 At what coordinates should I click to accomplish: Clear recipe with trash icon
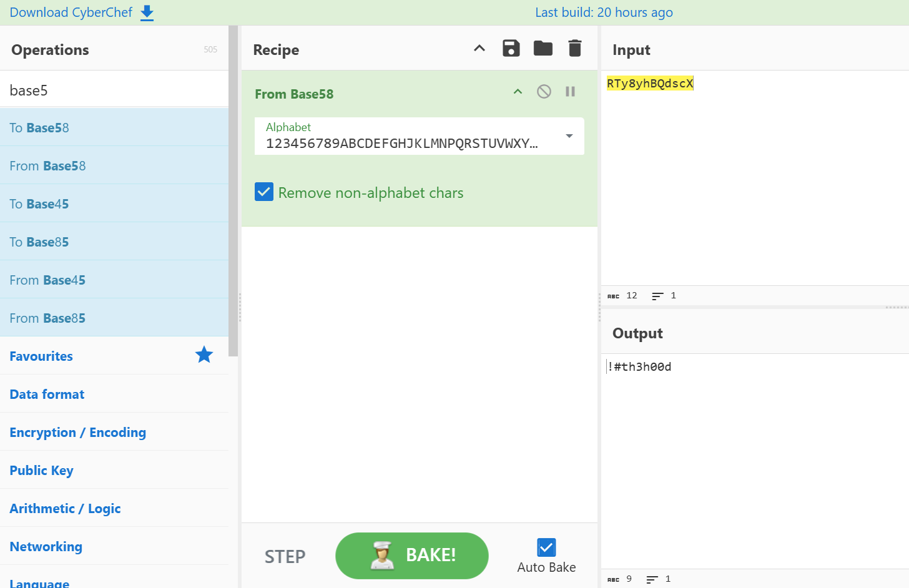point(575,48)
